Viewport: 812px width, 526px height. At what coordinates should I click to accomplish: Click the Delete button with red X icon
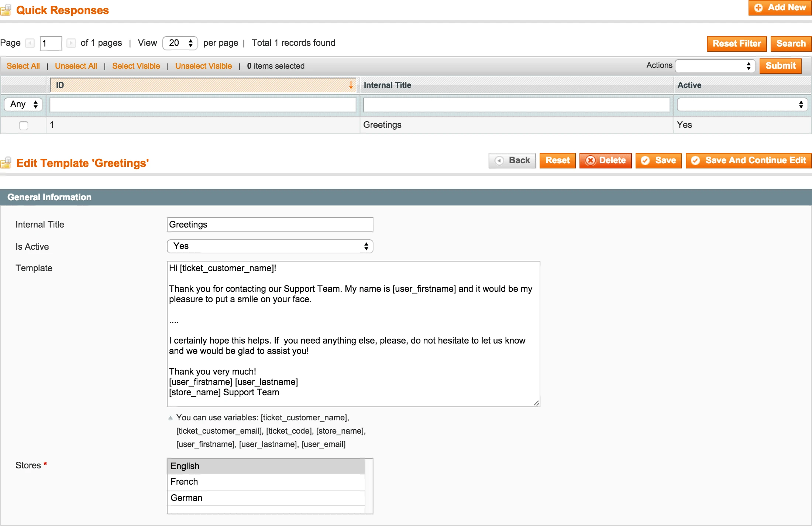(605, 160)
